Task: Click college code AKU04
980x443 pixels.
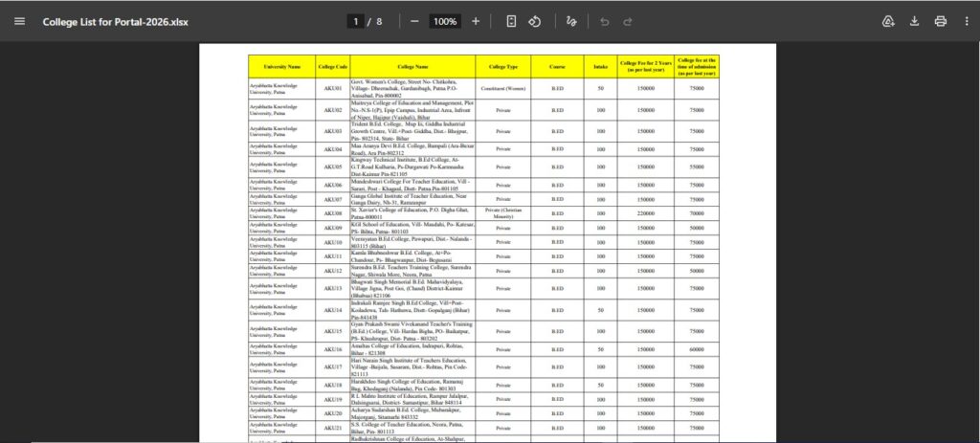Action: pyautogui.click(x=332, y=149)
